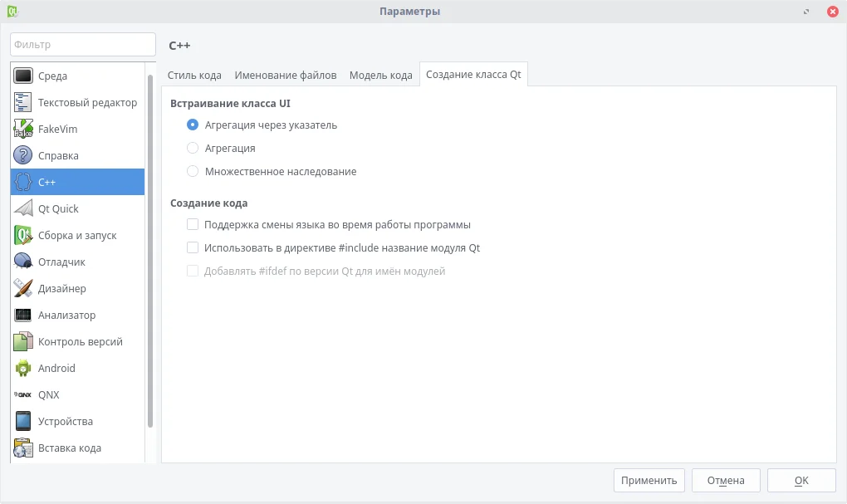847x504 pixels.
Task: Click the Справка list label
Action: tap(58, 155)
